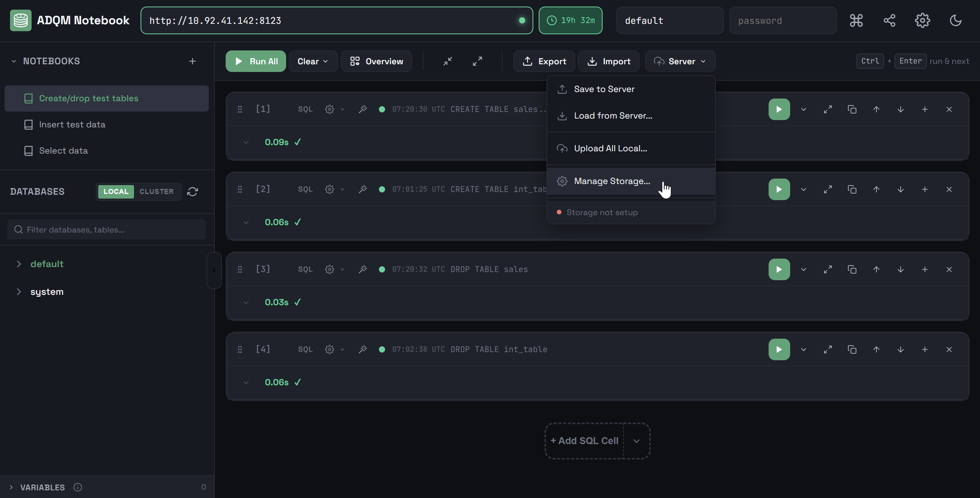The image size is (980, 498).
Task: Move cell [3] down
Action: coord(901,269)
